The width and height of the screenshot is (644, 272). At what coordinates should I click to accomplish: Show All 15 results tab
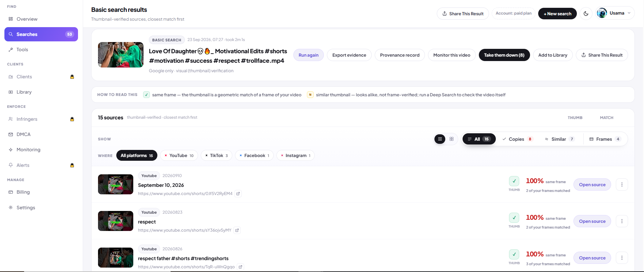(479, 139)
